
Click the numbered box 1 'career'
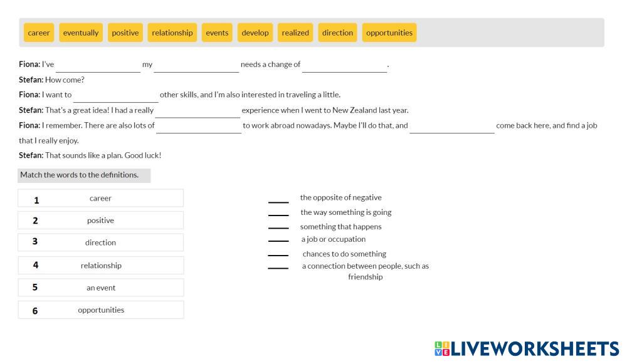pos(101,199)
